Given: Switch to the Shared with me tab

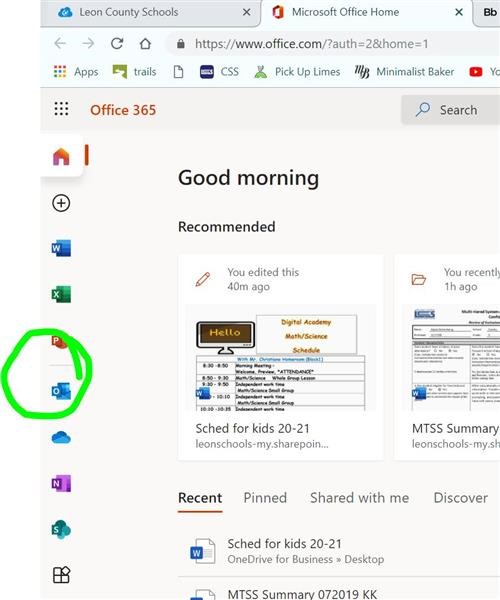Looking at the screenshot, I should 360,497.
